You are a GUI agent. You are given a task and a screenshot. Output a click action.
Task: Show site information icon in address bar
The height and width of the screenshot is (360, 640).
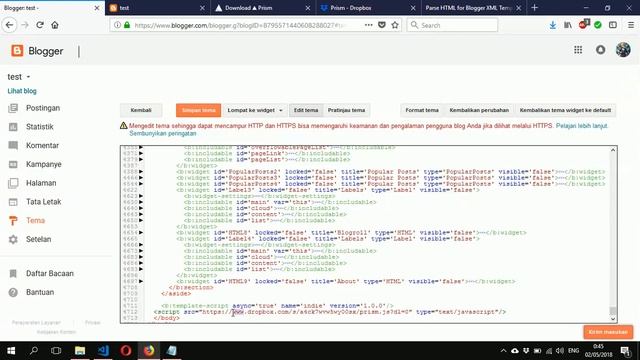point(117,25)
